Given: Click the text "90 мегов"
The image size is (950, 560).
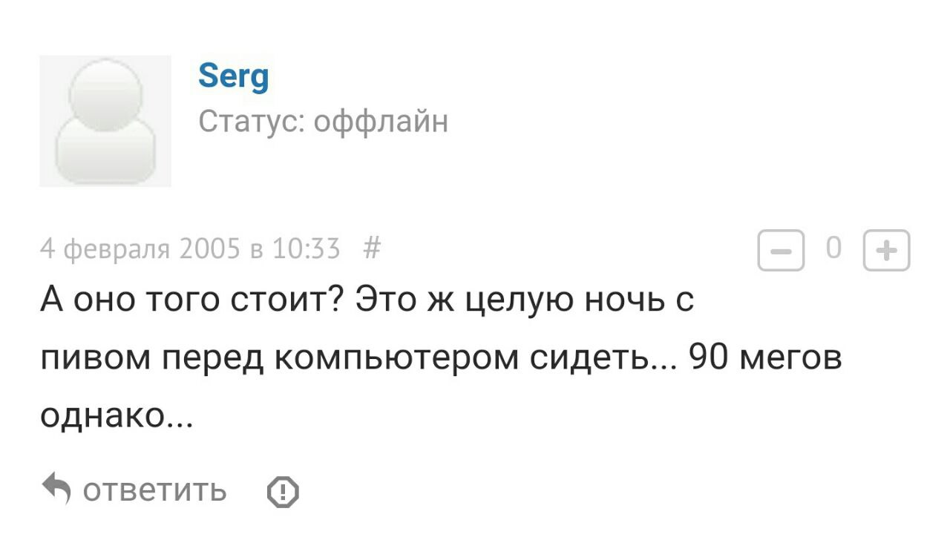Looking at the screenshot, I should [x=764, y=358].
